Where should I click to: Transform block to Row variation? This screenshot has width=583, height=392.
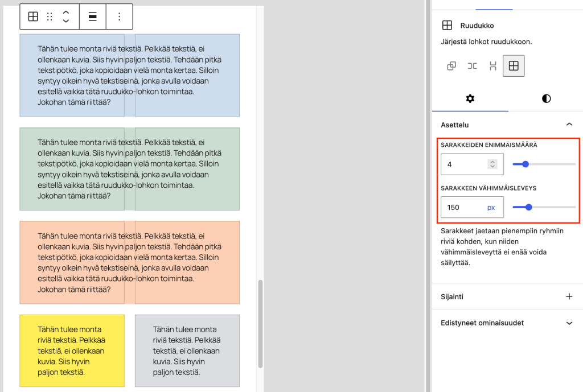tap(472, 66)
